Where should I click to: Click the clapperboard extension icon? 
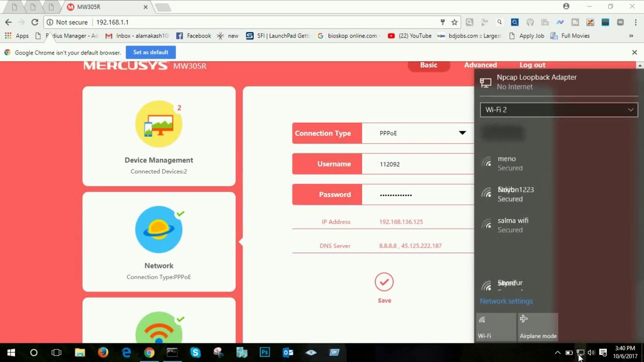(605, 22)
